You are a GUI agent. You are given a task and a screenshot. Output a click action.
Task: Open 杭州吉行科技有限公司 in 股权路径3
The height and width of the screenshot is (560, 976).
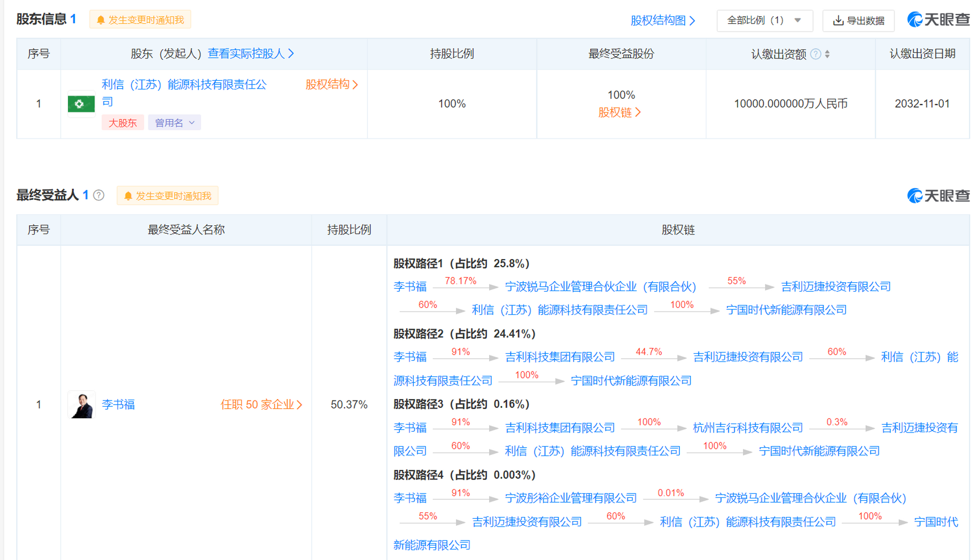click(x=748, y=428)
